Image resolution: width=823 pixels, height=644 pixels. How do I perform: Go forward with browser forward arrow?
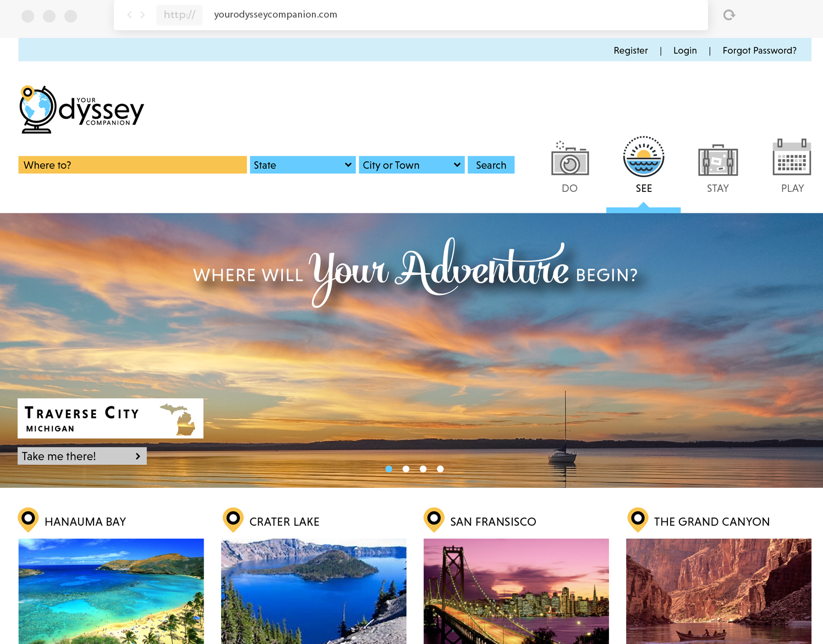(x=142, y=15)
